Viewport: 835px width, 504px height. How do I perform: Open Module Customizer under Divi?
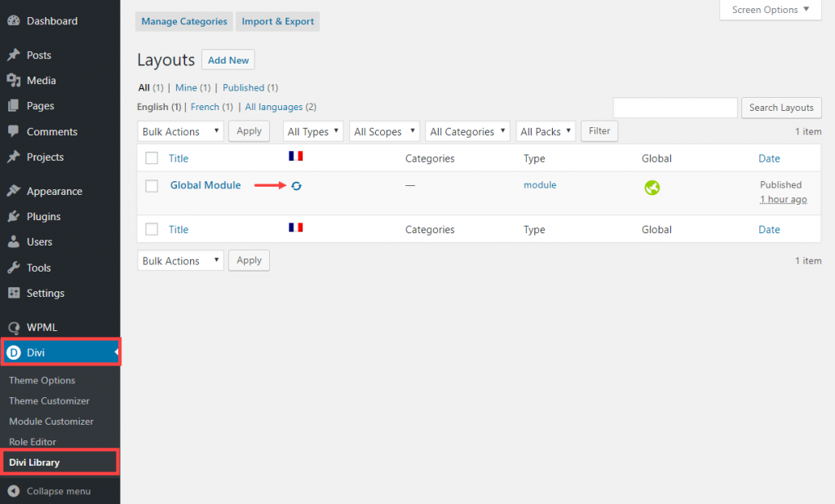tap(51, 422)
